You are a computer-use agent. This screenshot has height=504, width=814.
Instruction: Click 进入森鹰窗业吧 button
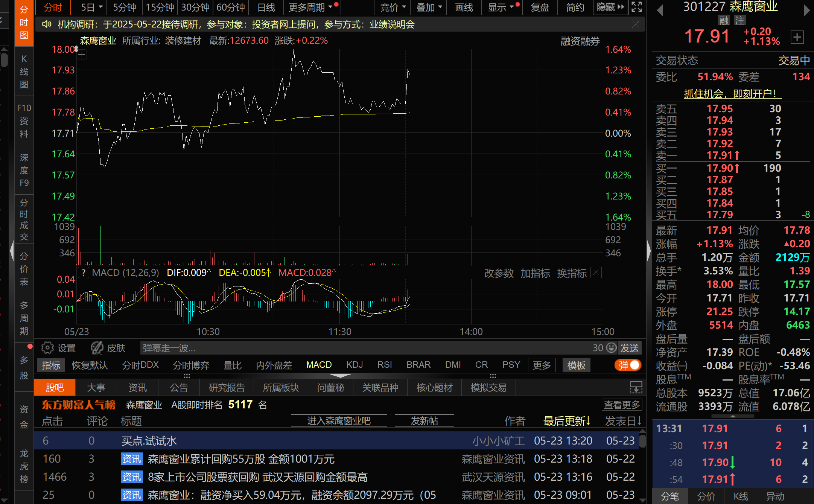pos(339,420)
